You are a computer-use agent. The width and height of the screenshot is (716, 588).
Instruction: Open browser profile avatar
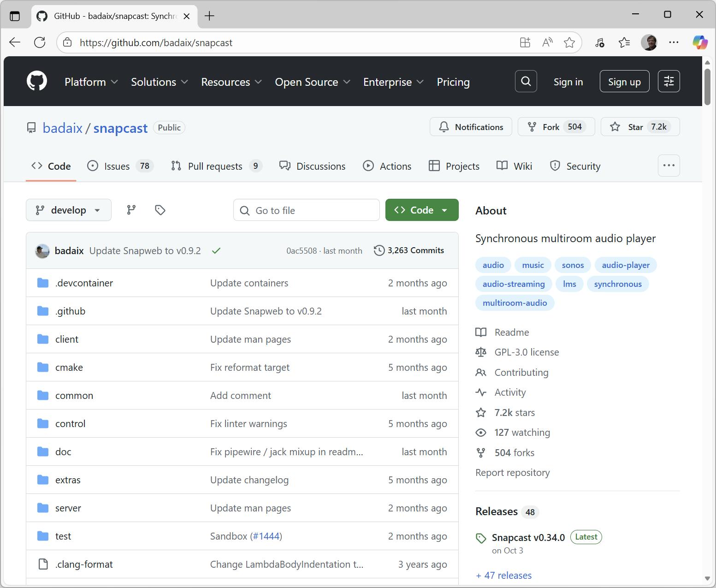pos(649,42)
